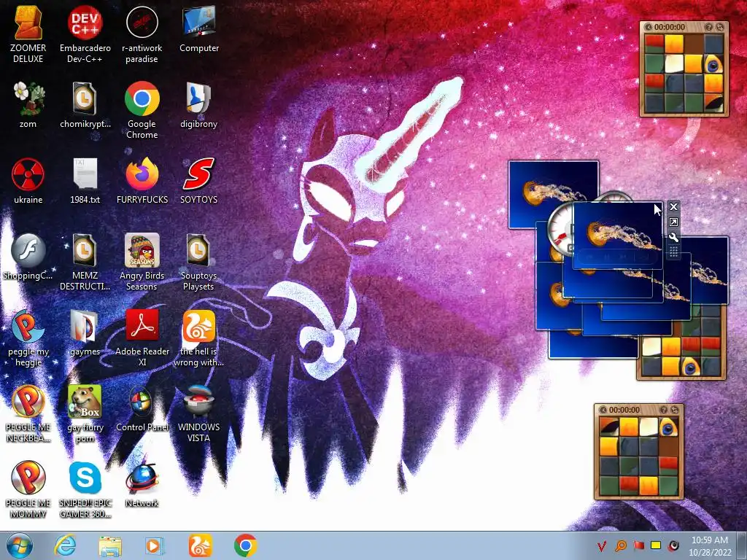
Task: Open the SOYTOYS red S shortcut
Action: click(x=198, y=181)
